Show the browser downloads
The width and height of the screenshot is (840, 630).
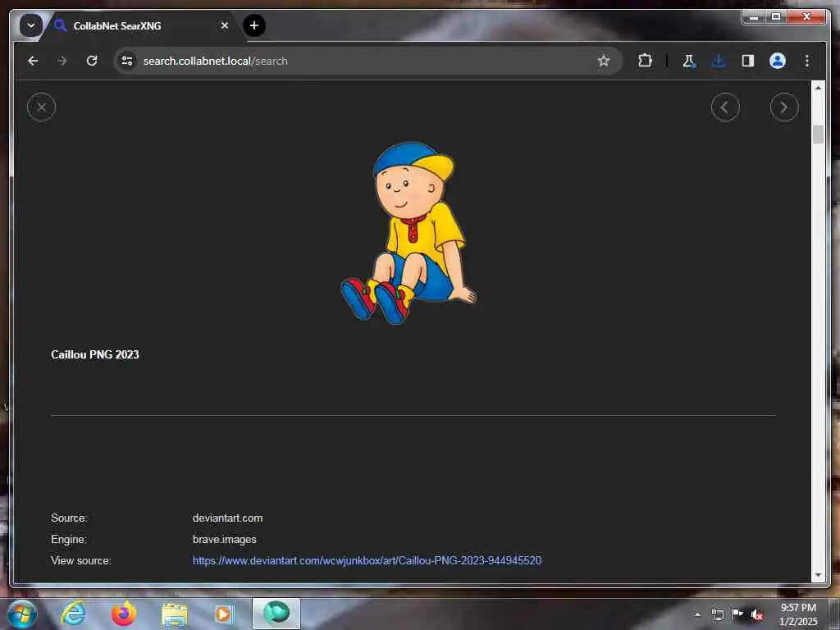[719, 61]
